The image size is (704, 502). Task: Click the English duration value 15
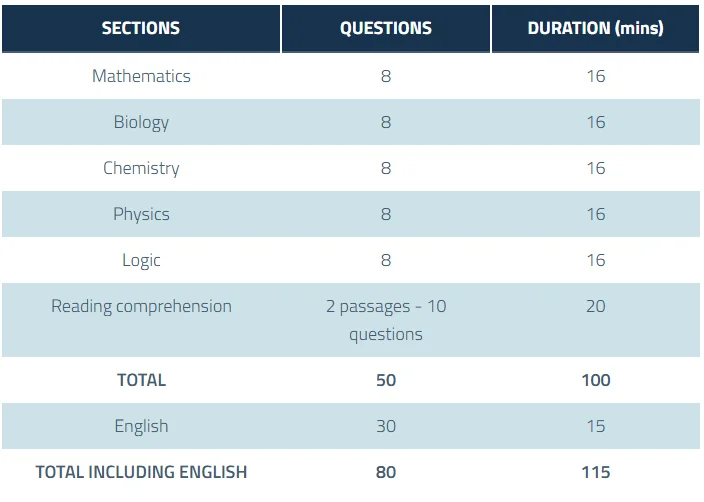point(595,426)
